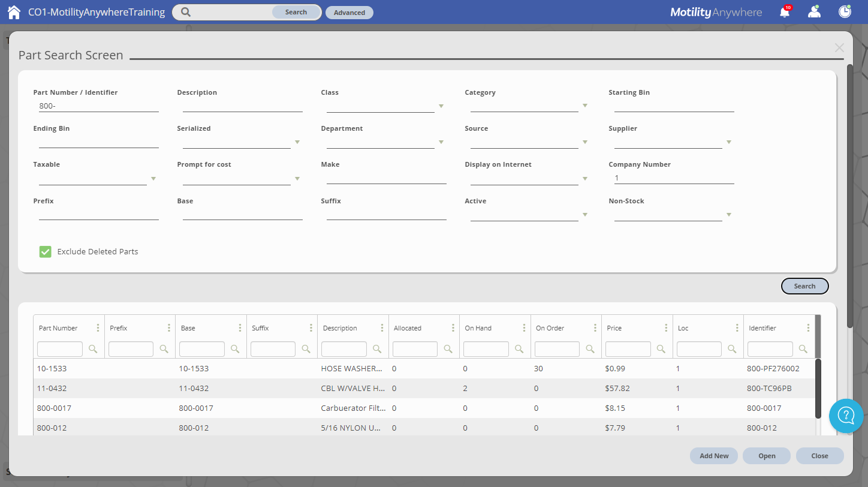Close the Part Search Screen with X
Image resolution: width=868 pixels, height=487 pixels.
(x=839, y=48)
